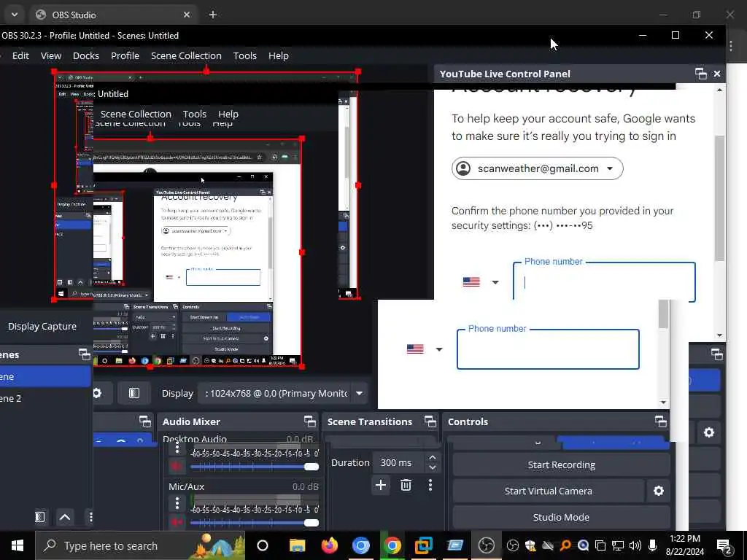
Task: Mute the Desktop Audio channel
Action: (x=177, y=466)
